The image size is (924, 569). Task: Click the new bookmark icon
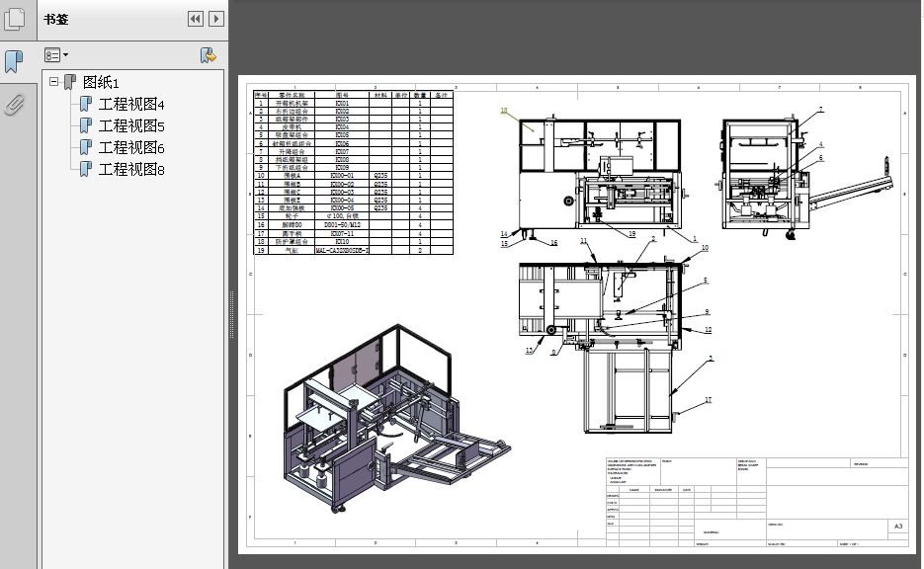click(x=209, y=55)
